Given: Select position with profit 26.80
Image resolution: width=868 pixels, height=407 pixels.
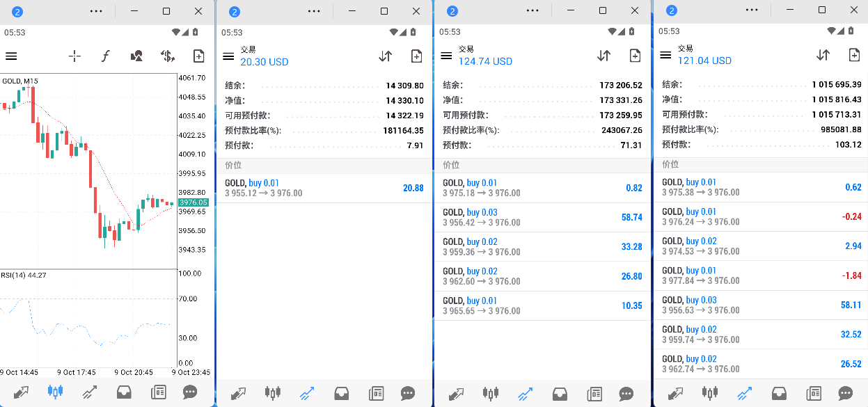Looking at the screenshot, I should tap(542, 276).
